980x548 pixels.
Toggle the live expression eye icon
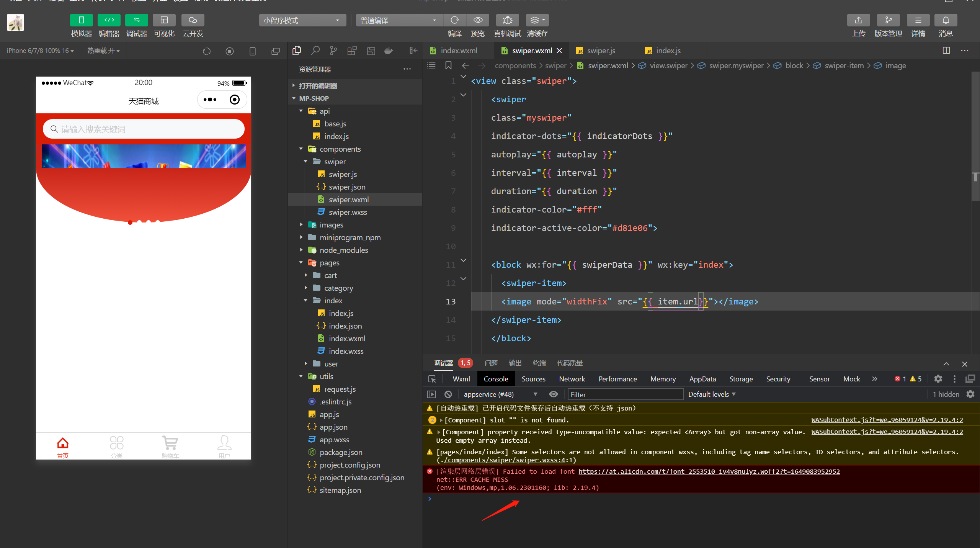[554, 394]
